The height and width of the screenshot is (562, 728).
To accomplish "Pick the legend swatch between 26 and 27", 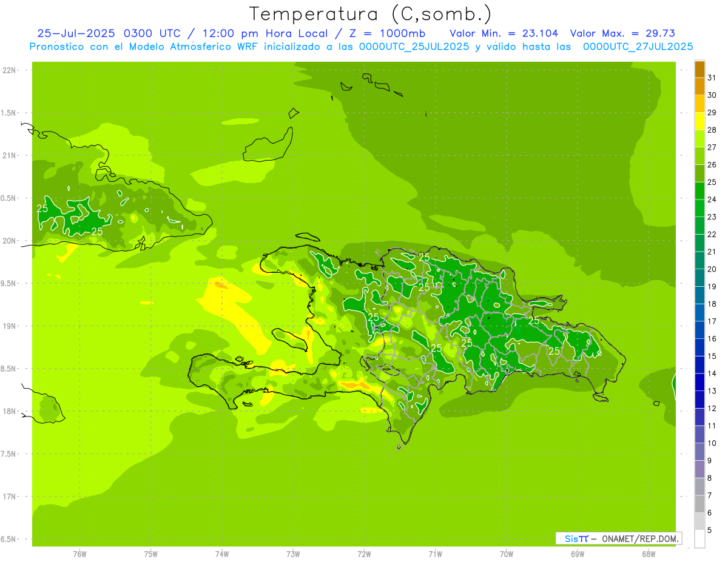I will pos(699,156).
